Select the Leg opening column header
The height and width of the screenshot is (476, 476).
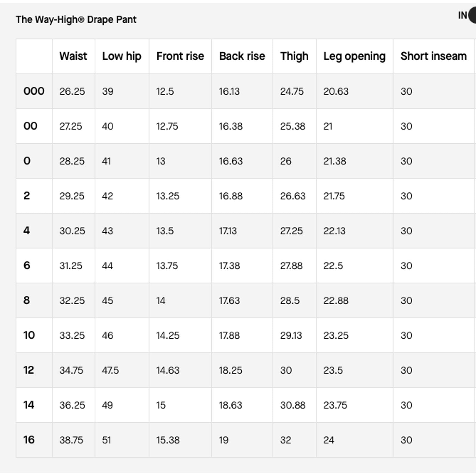(x=355, y=56)
